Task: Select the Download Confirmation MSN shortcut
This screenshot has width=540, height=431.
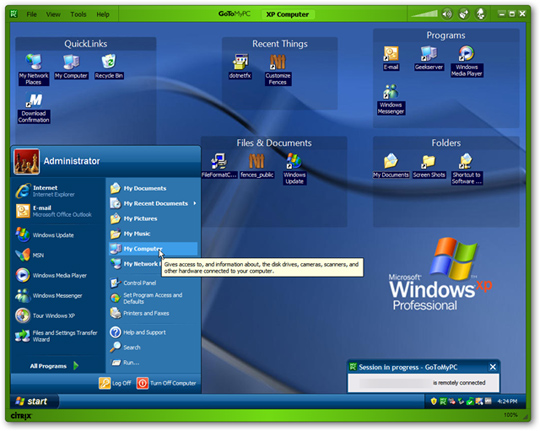Action: click(34, 107)
